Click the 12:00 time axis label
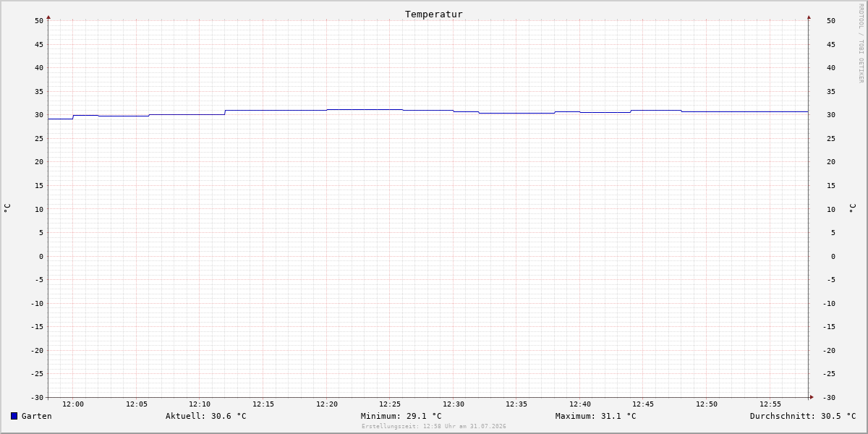The height and width of the screenshot is (434, 868). click(x=73, y=404)
